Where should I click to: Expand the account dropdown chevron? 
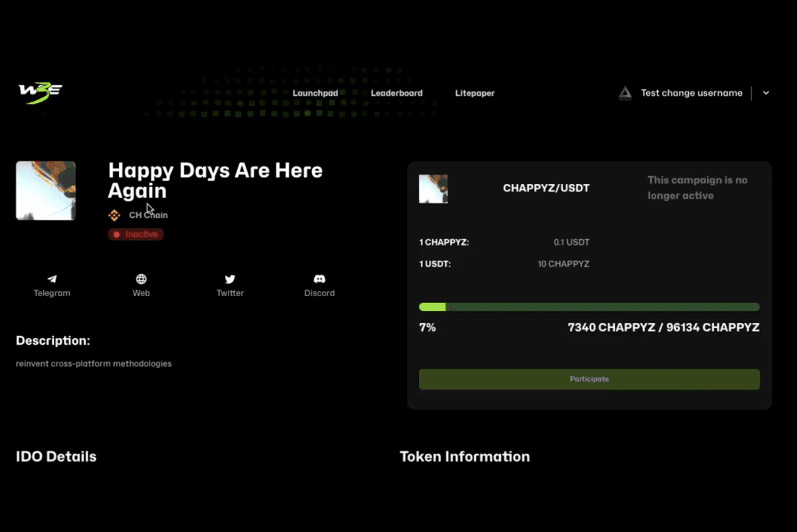click(766, 93)
